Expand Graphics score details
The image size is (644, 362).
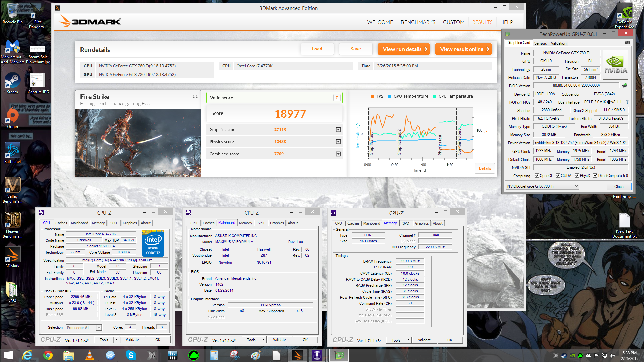(x=338, y=130)
